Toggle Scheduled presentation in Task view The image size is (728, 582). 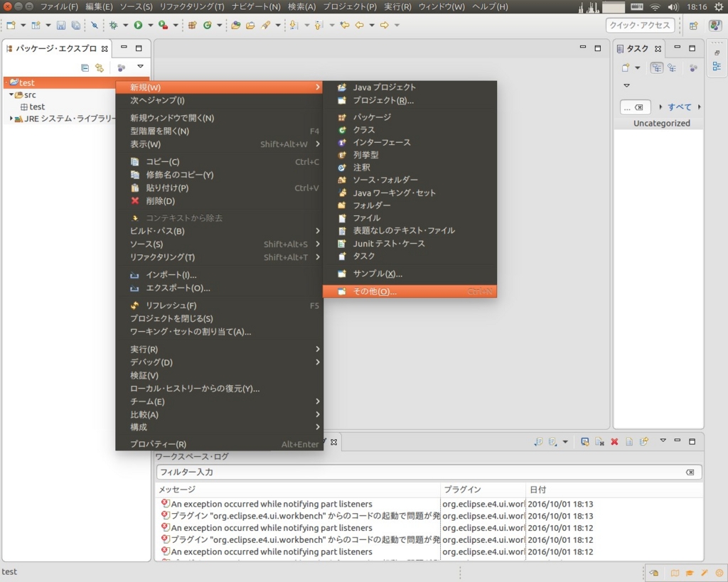(671, 68)
